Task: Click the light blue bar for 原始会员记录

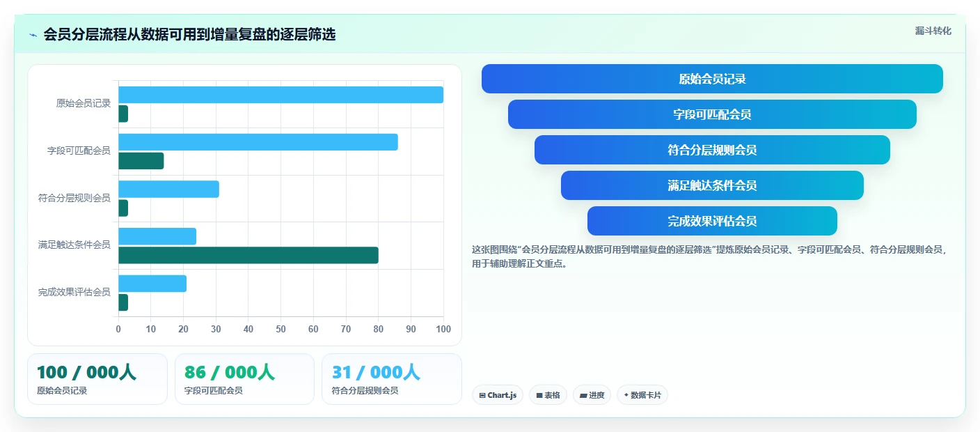Action: click(280, 95)
